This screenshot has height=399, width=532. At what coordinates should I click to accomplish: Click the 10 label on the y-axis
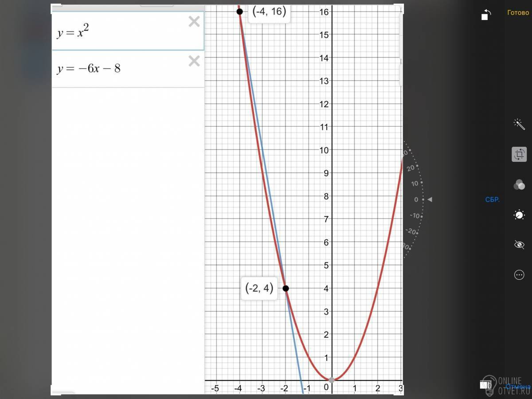[324, 150]
